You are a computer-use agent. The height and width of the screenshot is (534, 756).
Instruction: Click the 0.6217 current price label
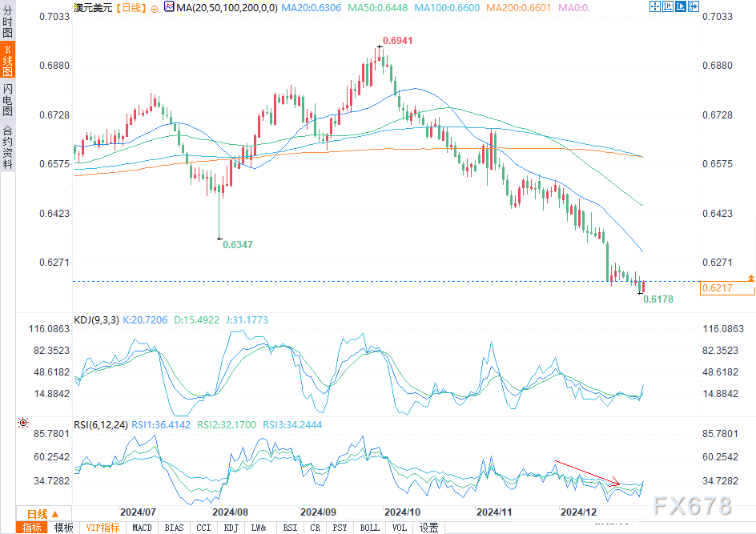(725, 288)
